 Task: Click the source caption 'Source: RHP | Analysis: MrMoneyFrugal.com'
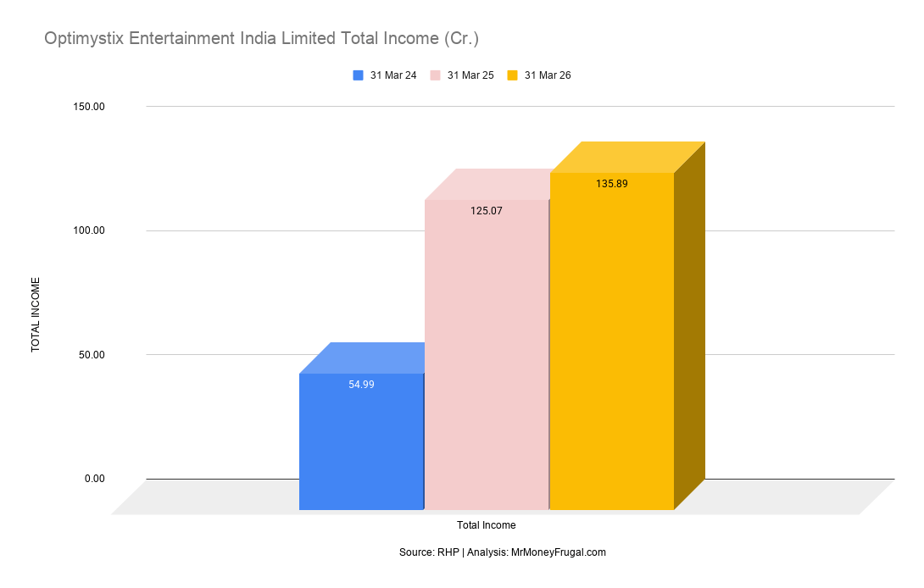502,552
